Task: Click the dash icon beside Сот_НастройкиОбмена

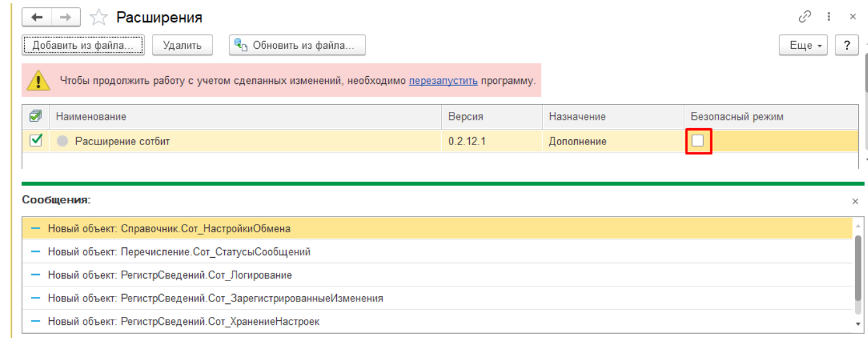Action: coord(36,228)
